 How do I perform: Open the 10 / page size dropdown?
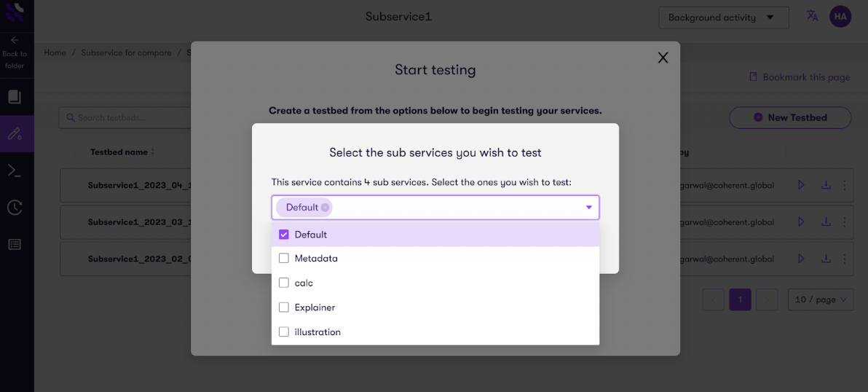coord(821,299)
